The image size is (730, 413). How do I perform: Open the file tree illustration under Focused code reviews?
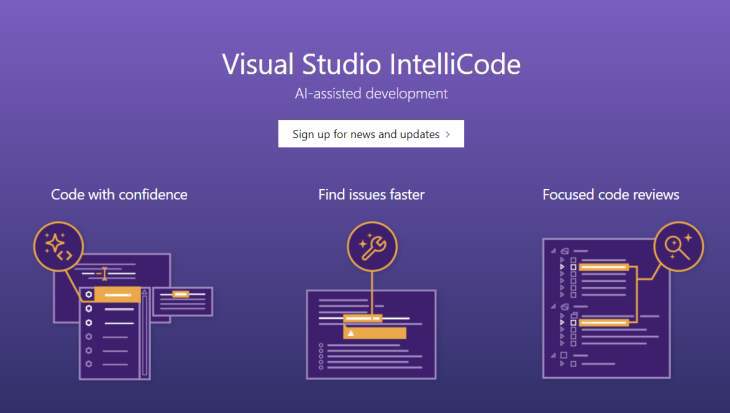[606, 308]
